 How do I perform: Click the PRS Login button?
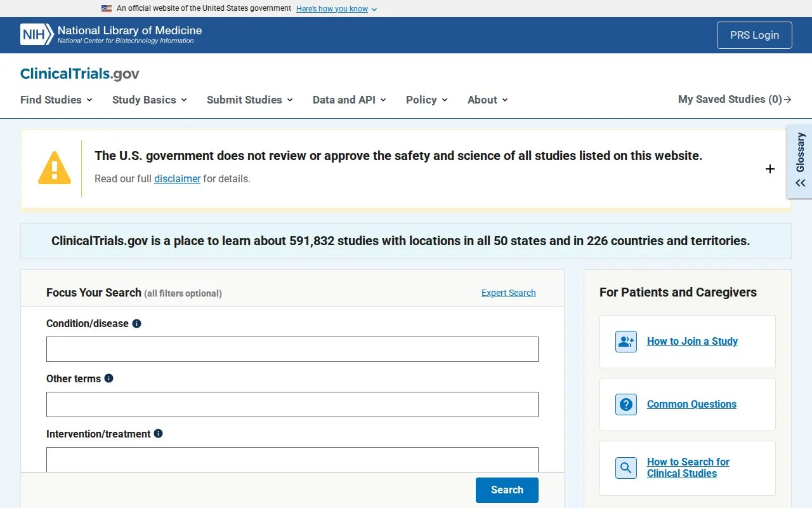point(754,36)
